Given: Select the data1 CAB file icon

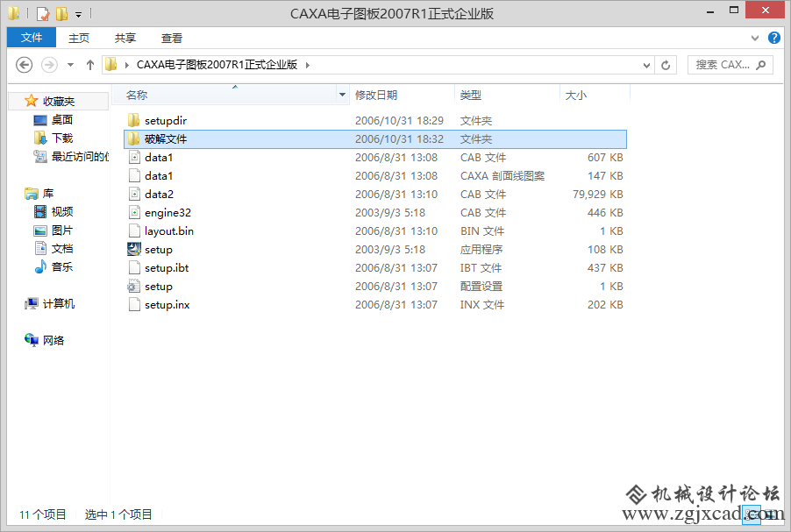Looking at the screenshot, I should pyautogui.click(x=134, y=157).
